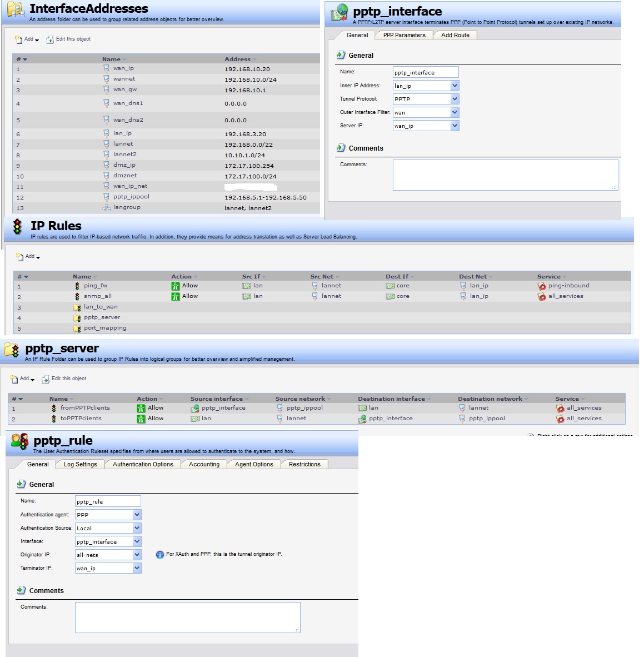The height and width of the screenshot is (657, 644).
Task: Click the lan interface icon in ping_fw row
Action: click(247, 286)
